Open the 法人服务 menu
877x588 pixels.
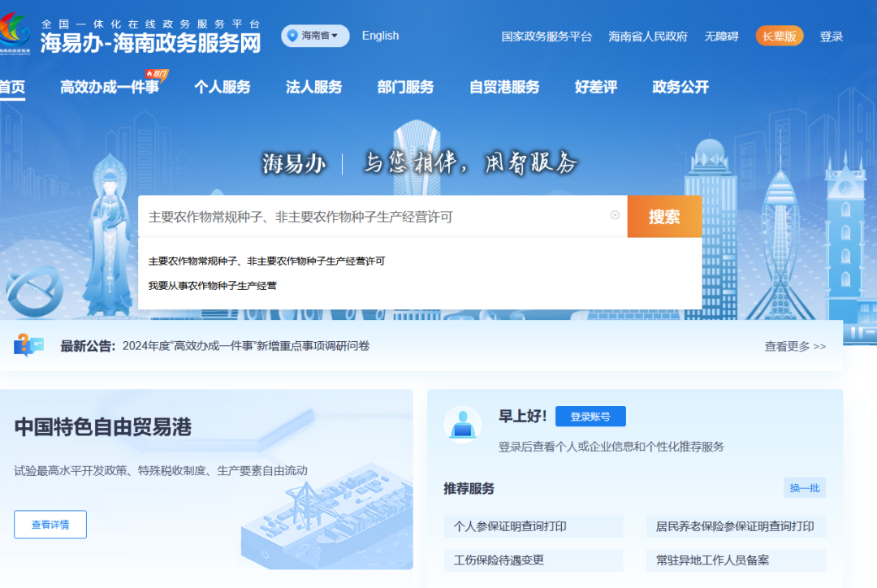313,87
